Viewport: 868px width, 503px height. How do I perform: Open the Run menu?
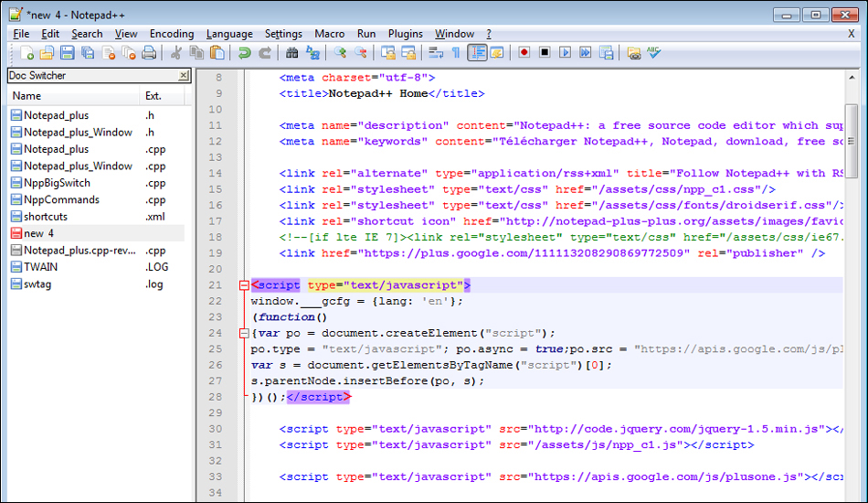click(x=365, y=35)
